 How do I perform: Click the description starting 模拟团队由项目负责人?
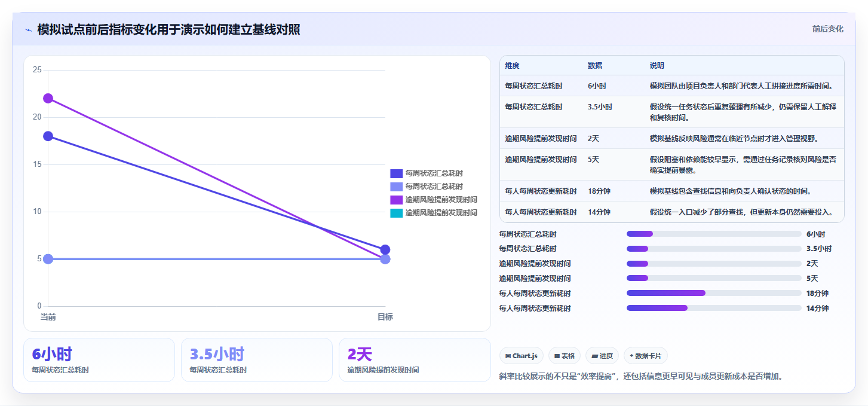[741, 86]
